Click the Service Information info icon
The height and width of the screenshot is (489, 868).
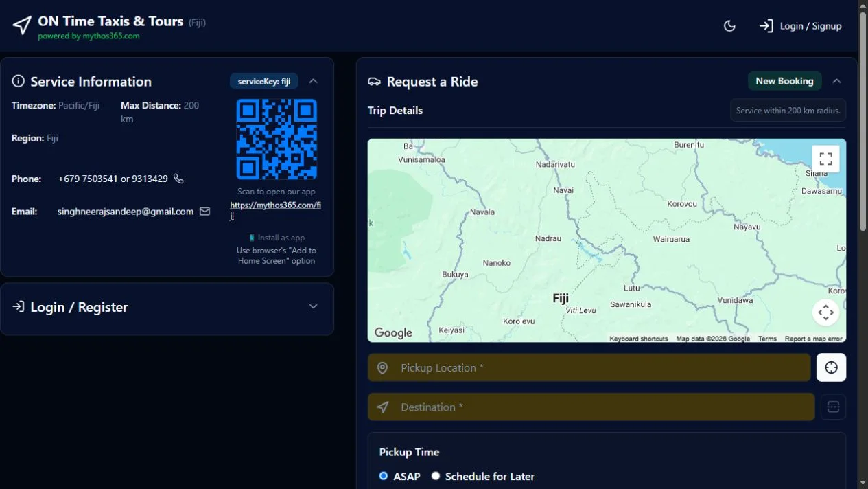pos(19,81)
